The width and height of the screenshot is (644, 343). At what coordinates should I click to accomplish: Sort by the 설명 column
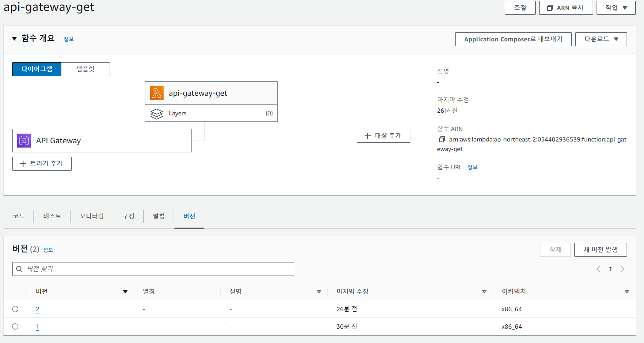point(319,292)
